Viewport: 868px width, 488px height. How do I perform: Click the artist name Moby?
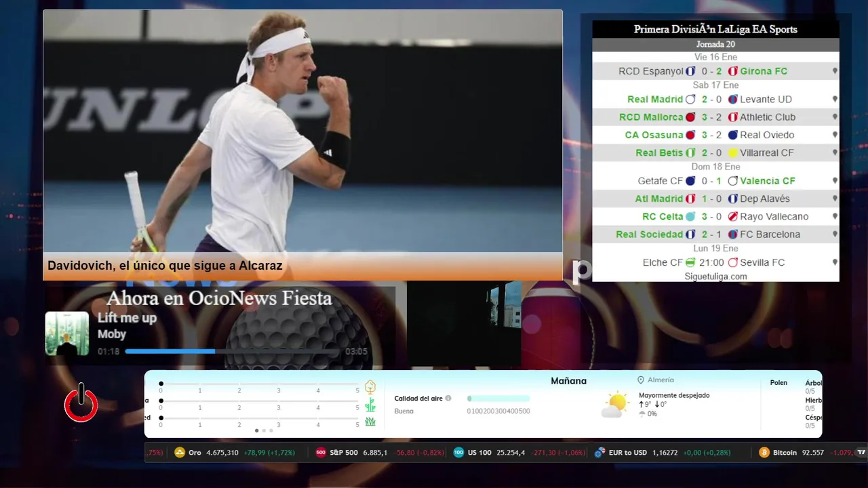[x=112, y=334]
